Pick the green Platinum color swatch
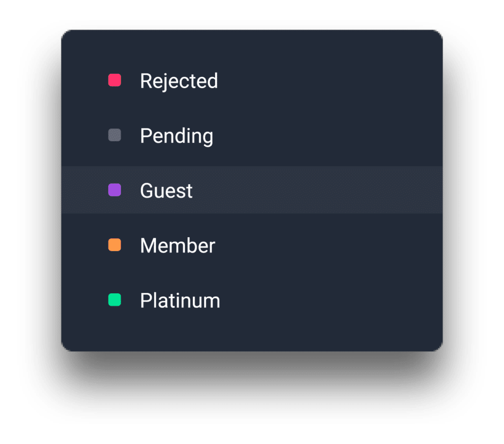This screenshot has width=504, height=444. pyautogui.click(x=115, y=300)
